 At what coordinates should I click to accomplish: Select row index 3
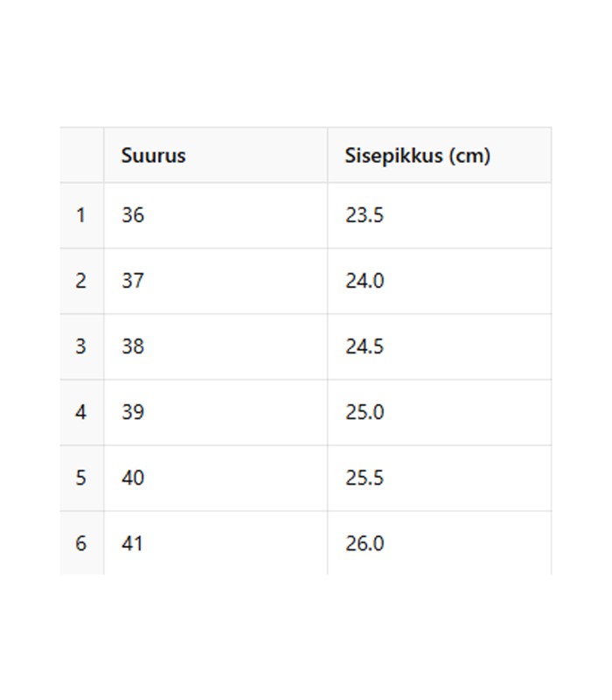[81, 346]
